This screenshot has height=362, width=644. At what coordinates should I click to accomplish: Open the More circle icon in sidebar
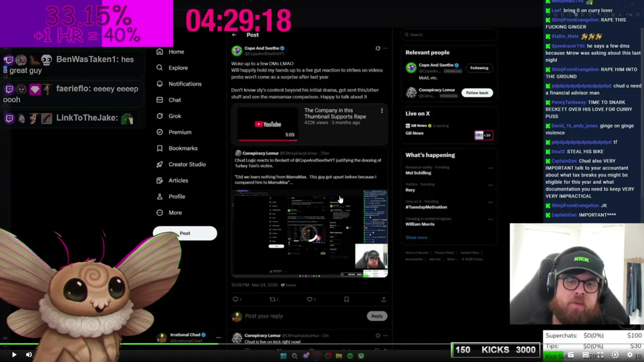(x=159, y=213)
